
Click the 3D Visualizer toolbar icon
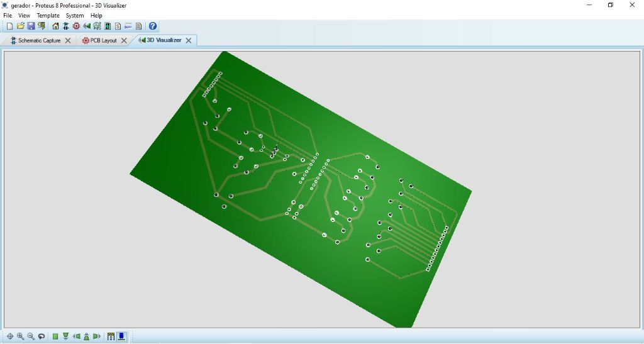86,26
